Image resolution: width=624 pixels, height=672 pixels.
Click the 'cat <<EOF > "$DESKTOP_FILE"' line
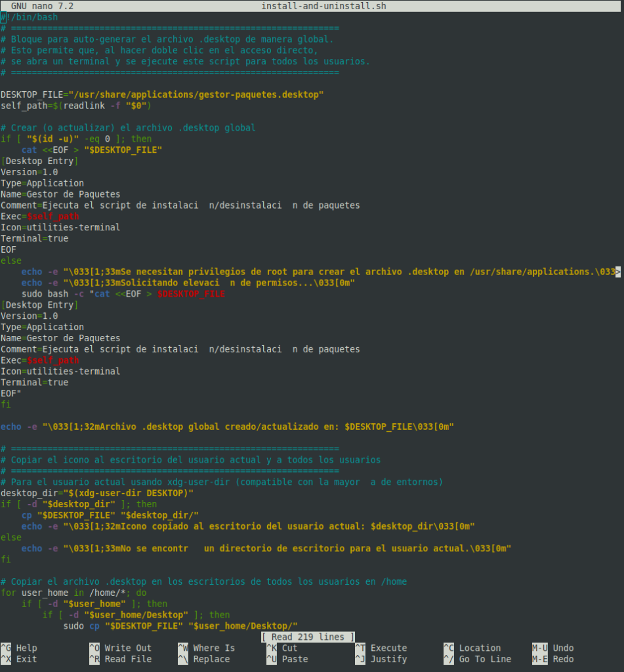92,150
